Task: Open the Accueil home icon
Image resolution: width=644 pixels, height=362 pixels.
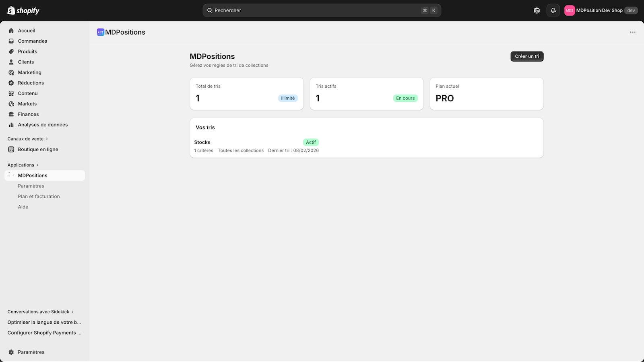Action: pyautogui.click(x=11, y=30)
